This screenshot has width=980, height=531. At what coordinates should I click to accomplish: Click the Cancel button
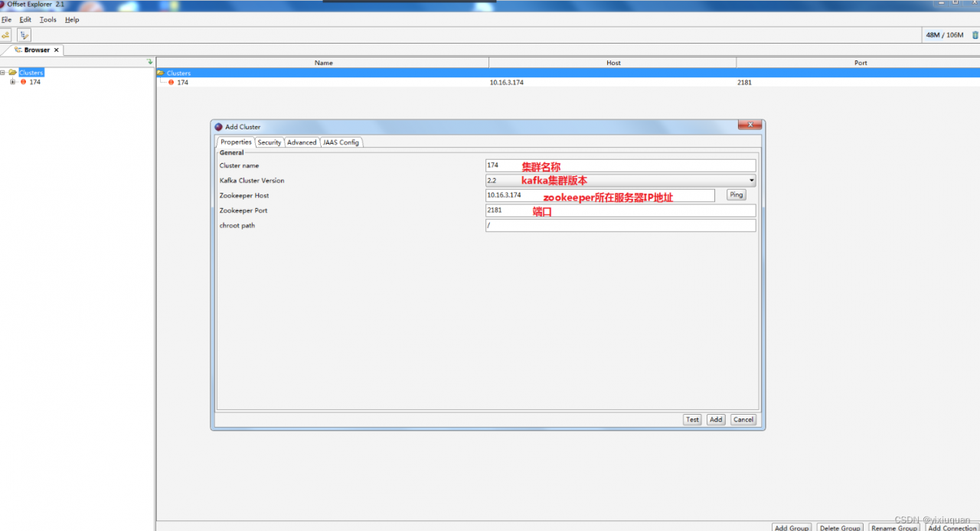click(743, 419)
